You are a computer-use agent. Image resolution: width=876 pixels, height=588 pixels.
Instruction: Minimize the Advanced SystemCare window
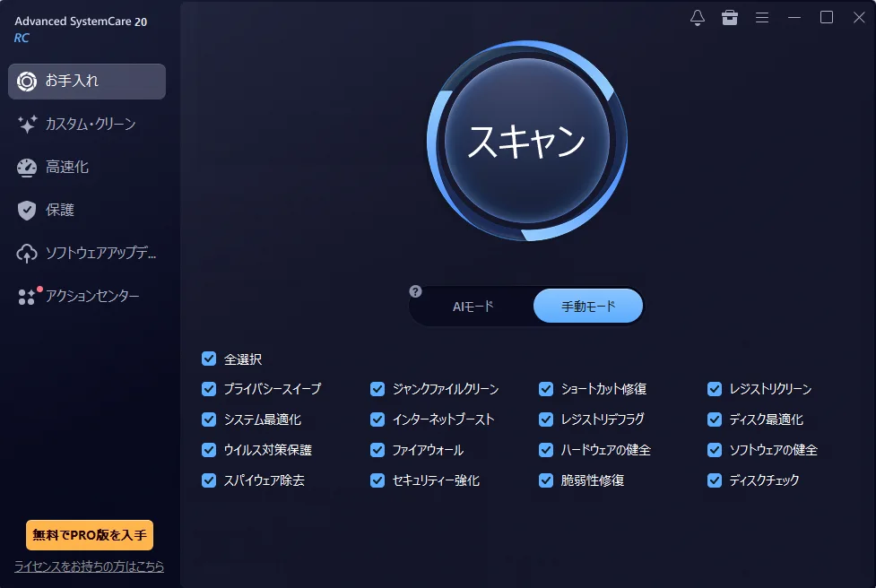point(794,17)
